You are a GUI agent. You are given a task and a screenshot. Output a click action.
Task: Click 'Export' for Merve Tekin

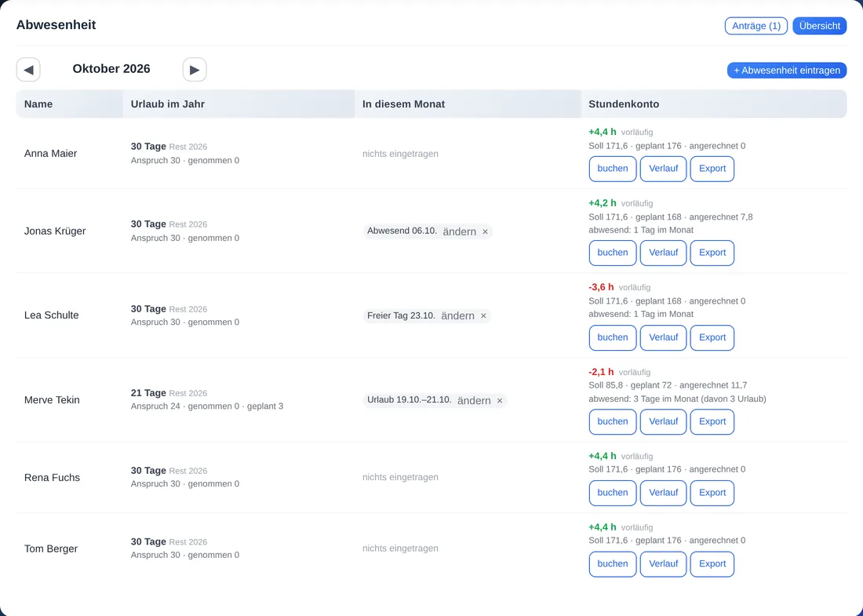point(712,421)
